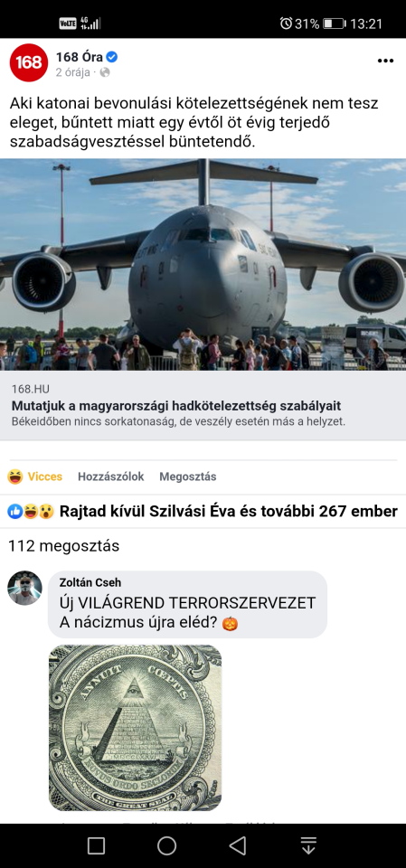Screen dimensions: 406x868
Task: Open the three-dot post options menu
Action: [385, 61]
